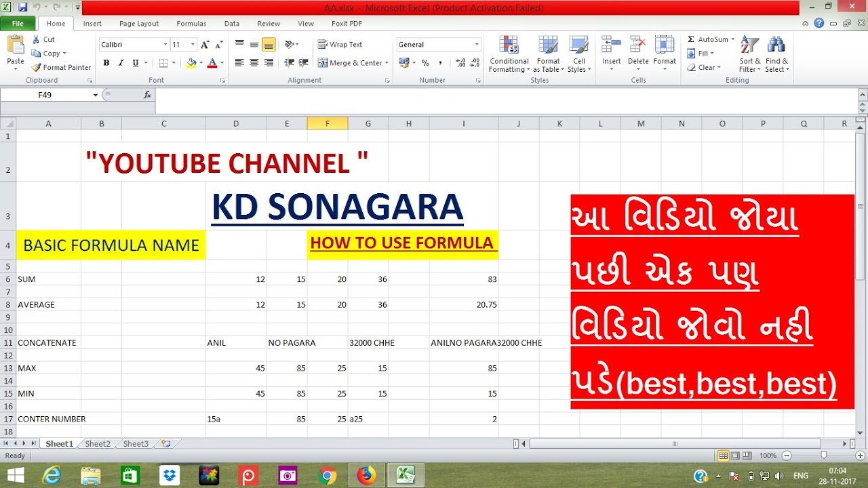Viewport: 868px width, 488px height.
Task: Click Increase Indent icon
Action: tap(303, 63)
